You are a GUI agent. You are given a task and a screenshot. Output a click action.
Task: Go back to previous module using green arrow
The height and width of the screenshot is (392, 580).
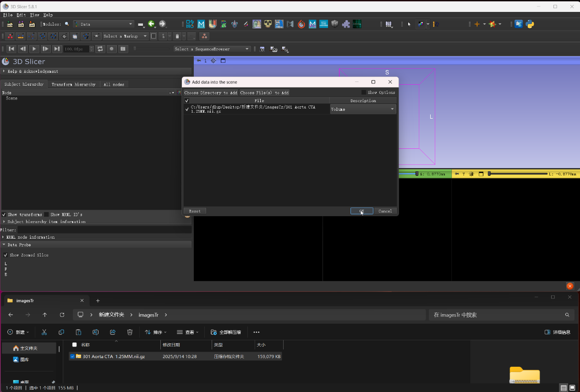coord(152,24)
